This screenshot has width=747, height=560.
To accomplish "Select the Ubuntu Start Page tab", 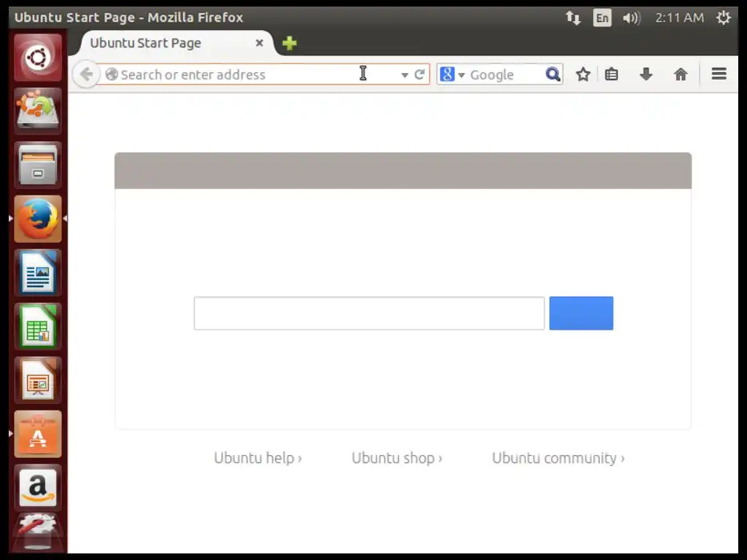I will (175, 43).
